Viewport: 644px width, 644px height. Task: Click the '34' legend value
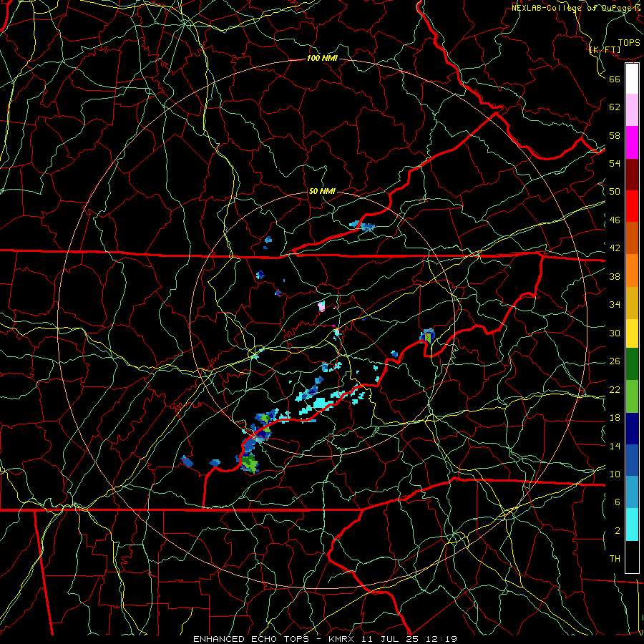point(615,304)
